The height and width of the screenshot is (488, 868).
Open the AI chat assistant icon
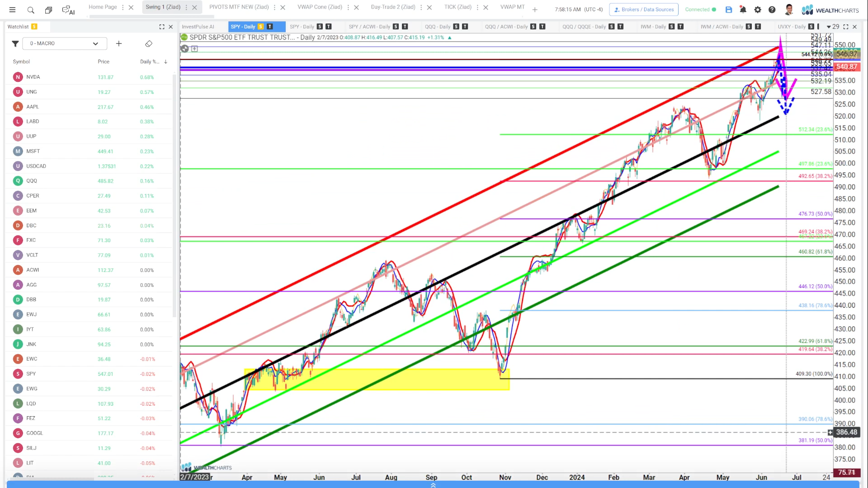click(x=68, y=9)
